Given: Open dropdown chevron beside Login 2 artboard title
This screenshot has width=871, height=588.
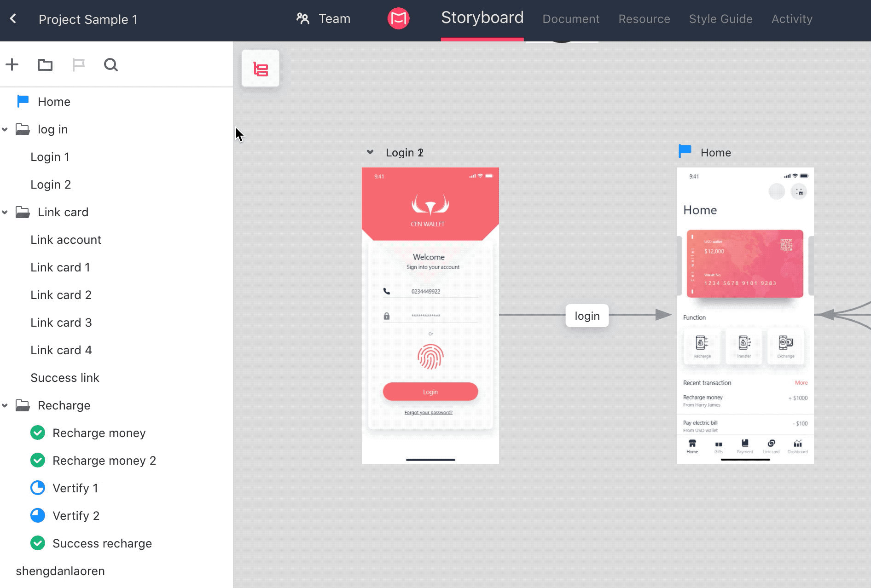Looking at the screenshot, I should (370, 152).
